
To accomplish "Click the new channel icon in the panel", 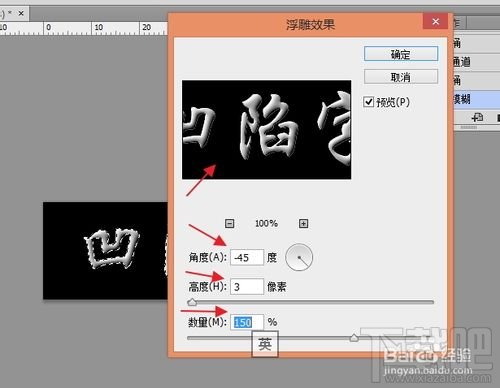I will coord(477,117).
